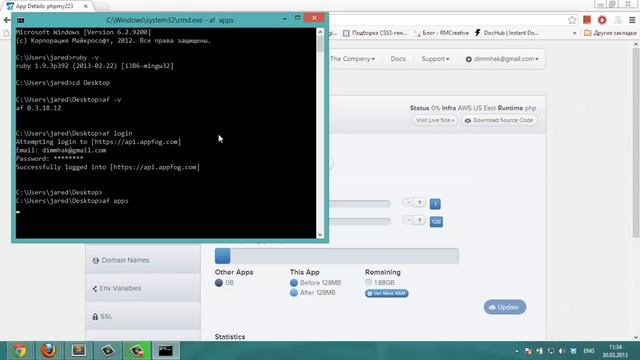This screenshot has height=360, width=640.
Task: Click the slider track beside value 1
Action: pyautogui.click(x=360, y=203)
